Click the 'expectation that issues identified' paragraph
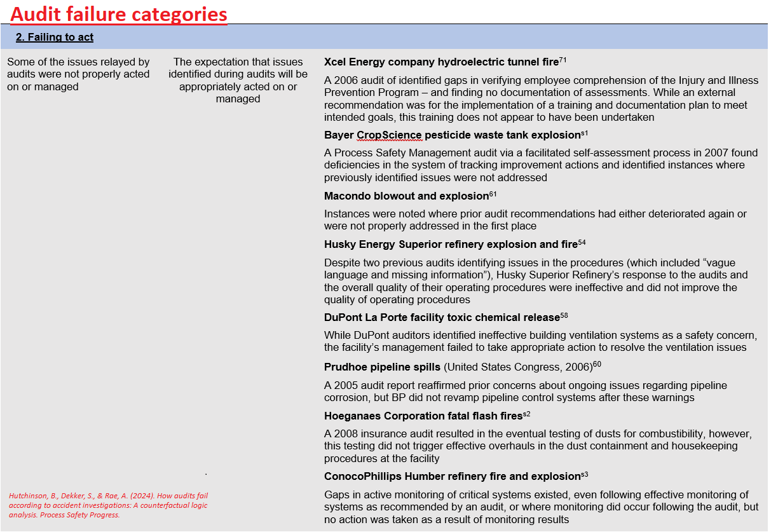Screen dimensions: 771x532 click(x=238, y=80)
